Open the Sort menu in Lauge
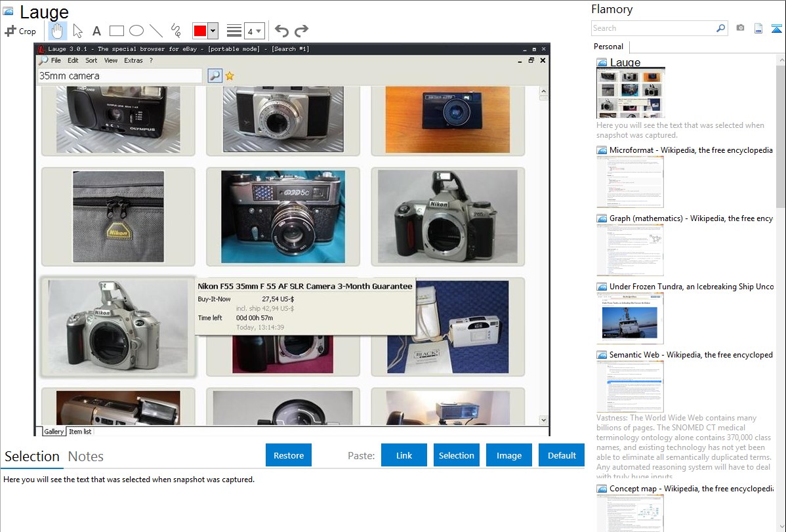Image resolution: width=786 pixels, height=532 pixels. pos(91,60)
